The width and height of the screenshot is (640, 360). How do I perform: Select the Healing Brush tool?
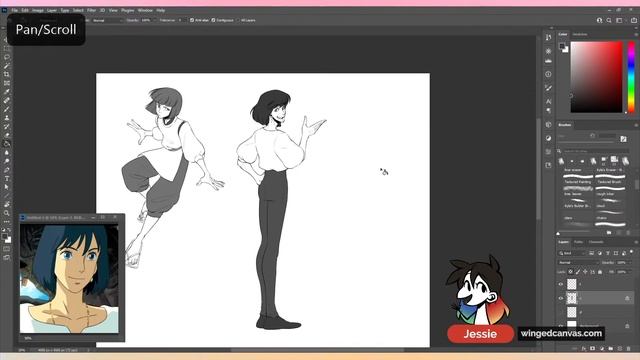point(7,100)
